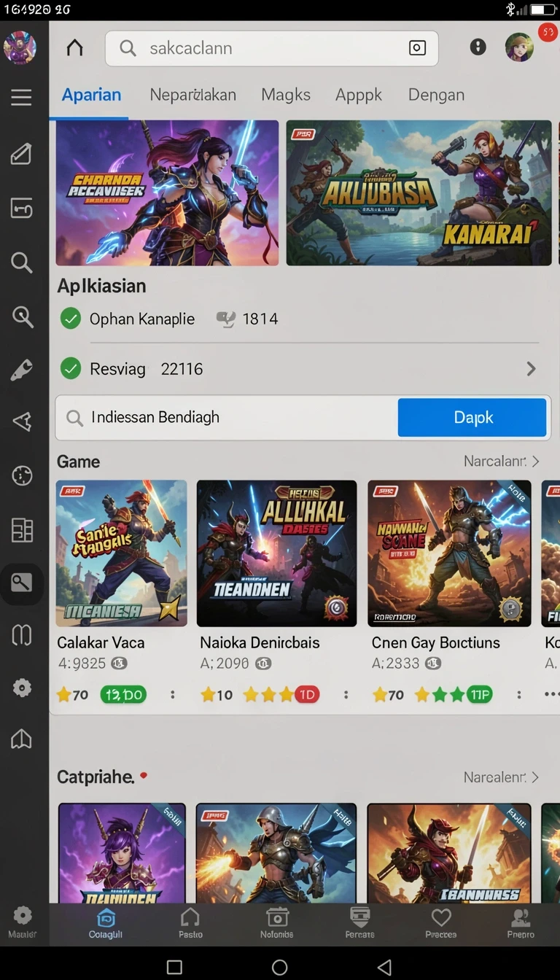Open the purple-haired character card under Catpriahe
Screen dimensions: 560x980
(122, 853)
